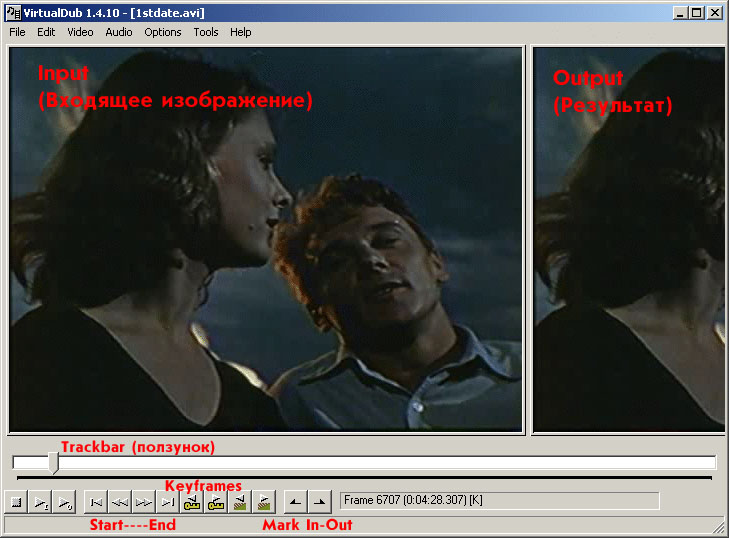Open the Help menu
The width and height of the screenshot is (729, 538).
[240, 32]
